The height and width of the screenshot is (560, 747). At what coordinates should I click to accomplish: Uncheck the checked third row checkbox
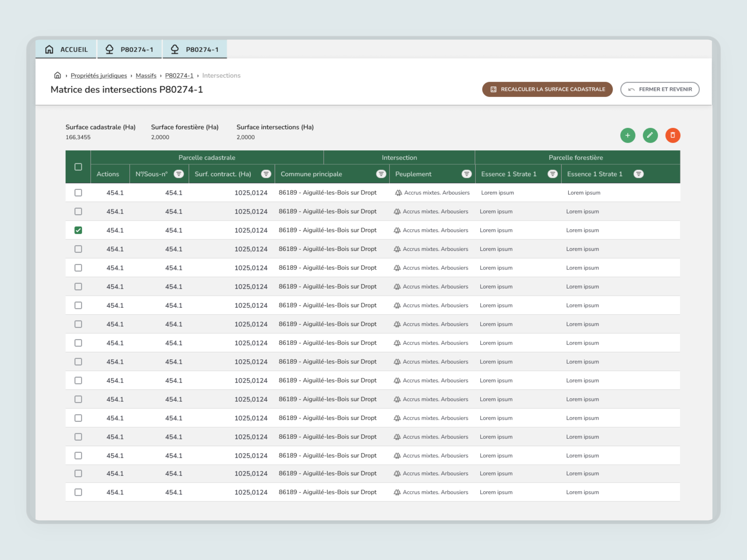(78, 230)
